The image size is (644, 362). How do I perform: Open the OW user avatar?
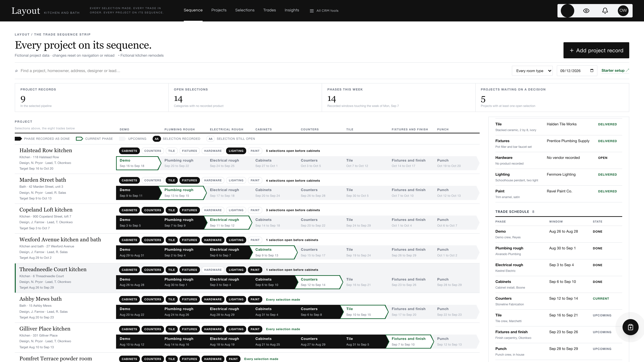[x=623, y=11]
